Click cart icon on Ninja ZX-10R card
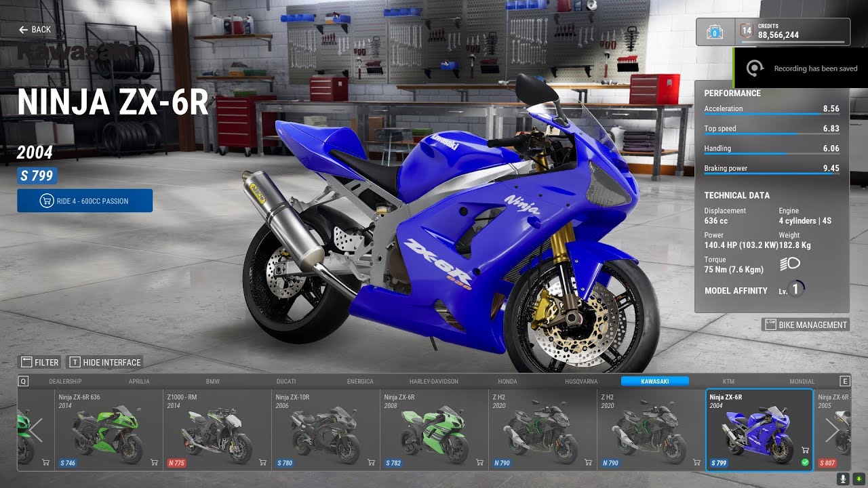 click(371, 463)
